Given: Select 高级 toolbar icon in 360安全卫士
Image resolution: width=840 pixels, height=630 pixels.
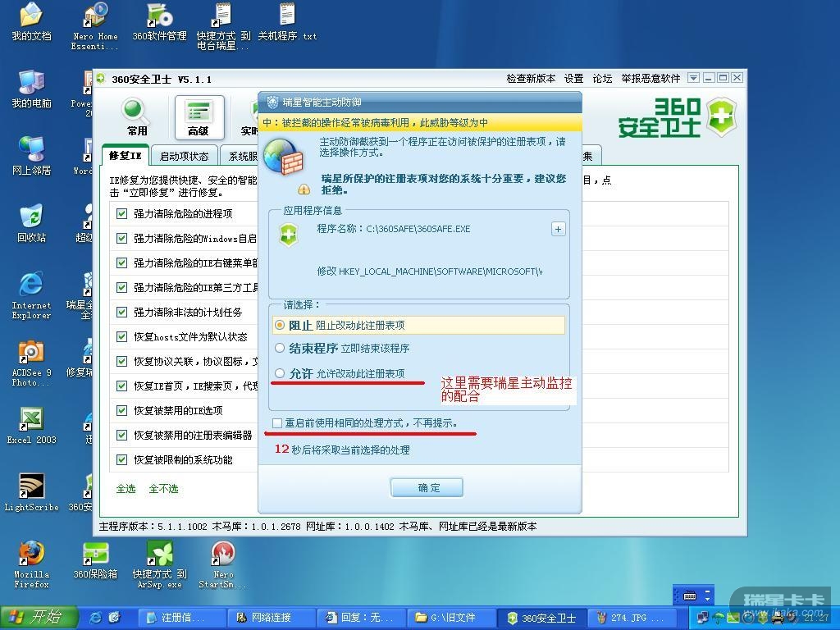Looking at the screenshot, I should click(x=199, y=117).
